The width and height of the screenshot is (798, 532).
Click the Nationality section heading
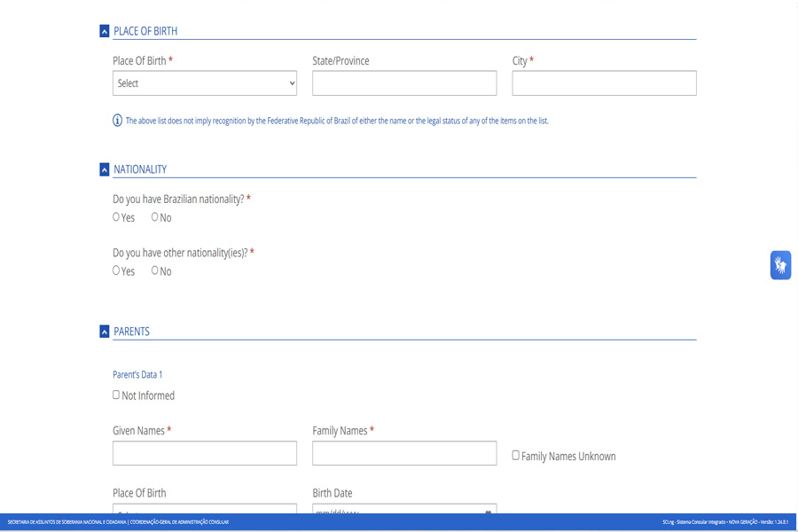140,169
